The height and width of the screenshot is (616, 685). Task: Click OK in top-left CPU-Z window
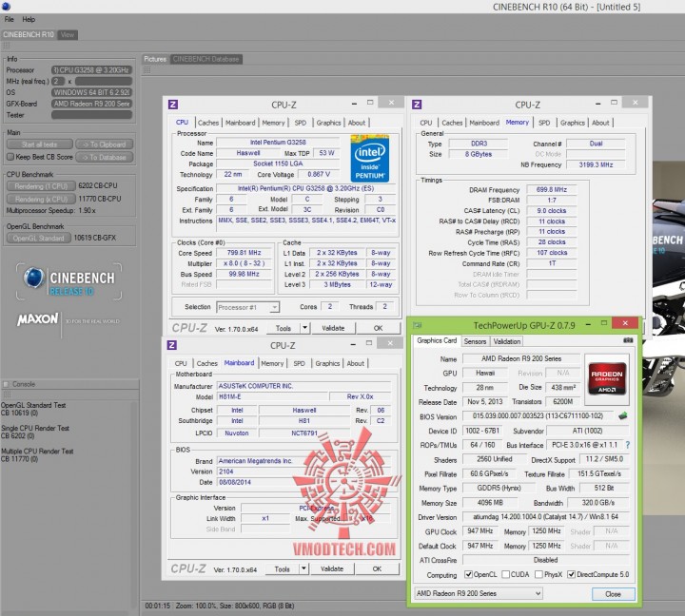coord(379,328)
